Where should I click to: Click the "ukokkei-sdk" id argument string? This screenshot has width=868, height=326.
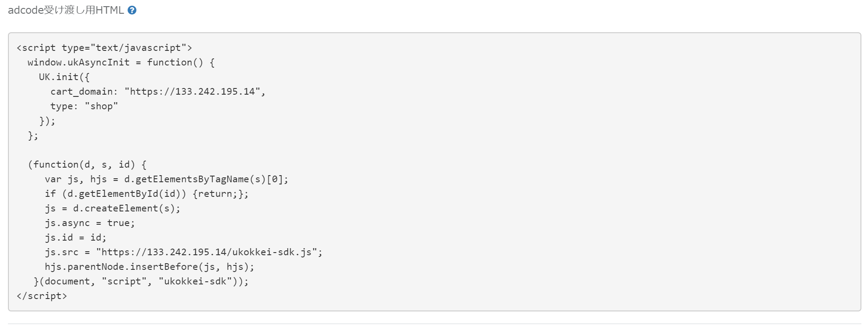195,281
